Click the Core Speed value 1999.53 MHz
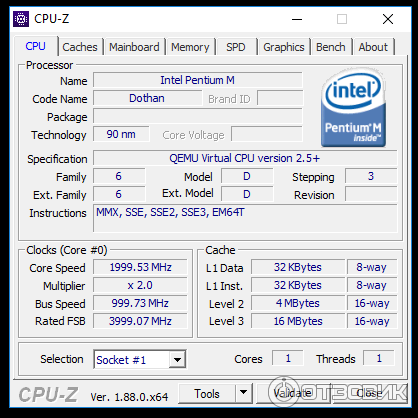This screenshot has height=418, width=418. pyautogui.click(x=140, y=267)
